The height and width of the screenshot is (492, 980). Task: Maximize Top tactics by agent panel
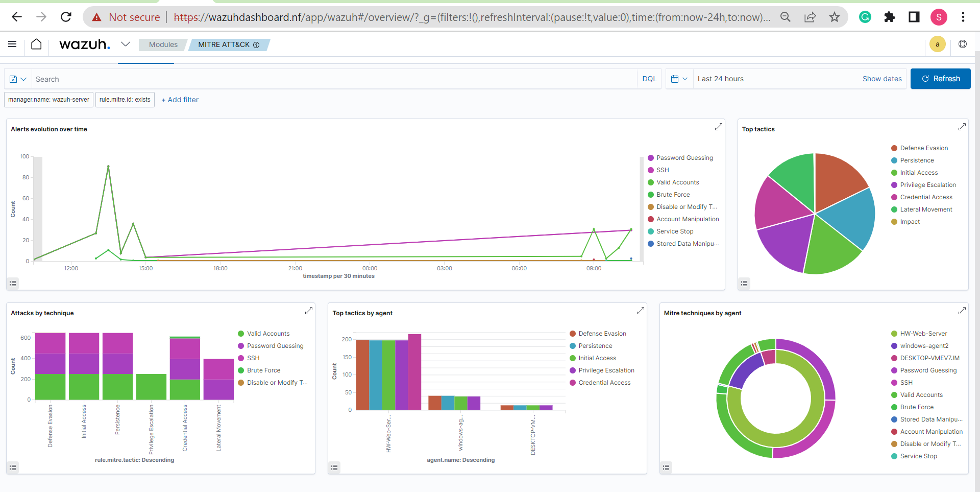(640, 311)
